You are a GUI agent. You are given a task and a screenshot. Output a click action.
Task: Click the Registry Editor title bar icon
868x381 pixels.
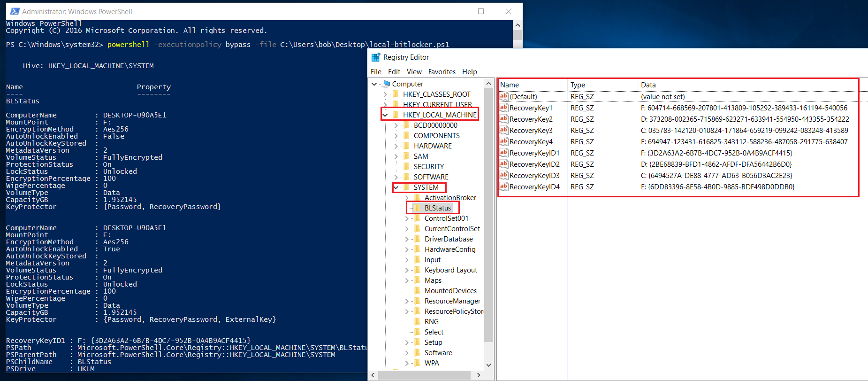coord(375,57)
